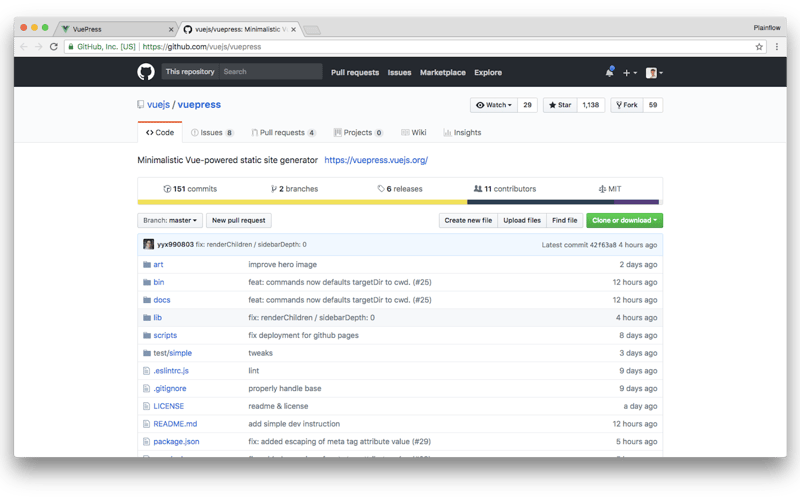This screenshot has width=800, height=500.
Task: Bookmark page with the star icon
Action: tap(759, 46)
